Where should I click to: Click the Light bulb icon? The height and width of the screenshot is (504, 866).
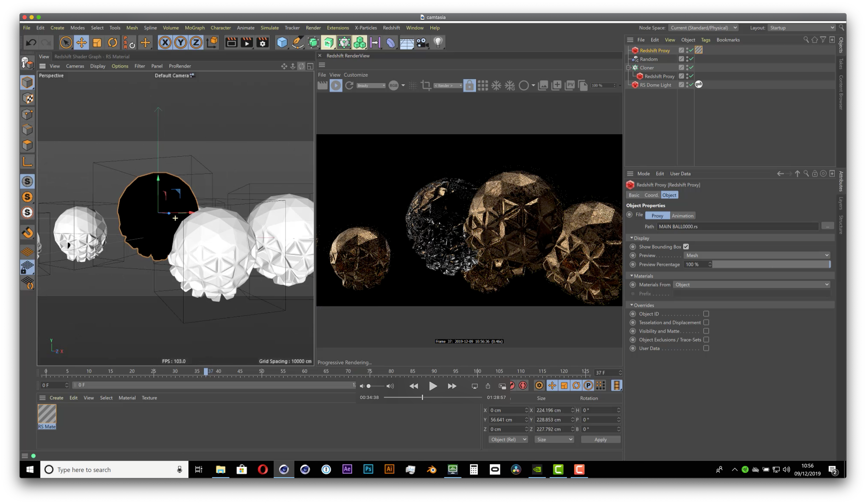click(438, 43)
